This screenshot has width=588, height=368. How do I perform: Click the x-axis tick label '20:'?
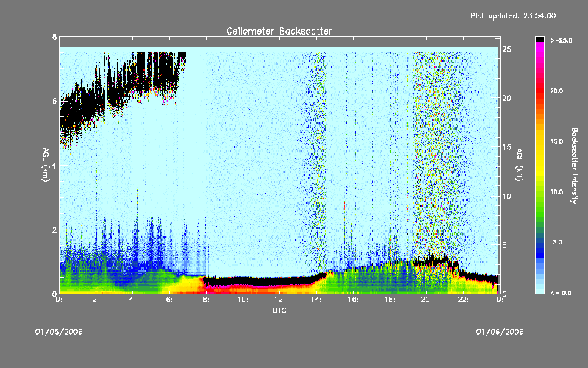426,300
